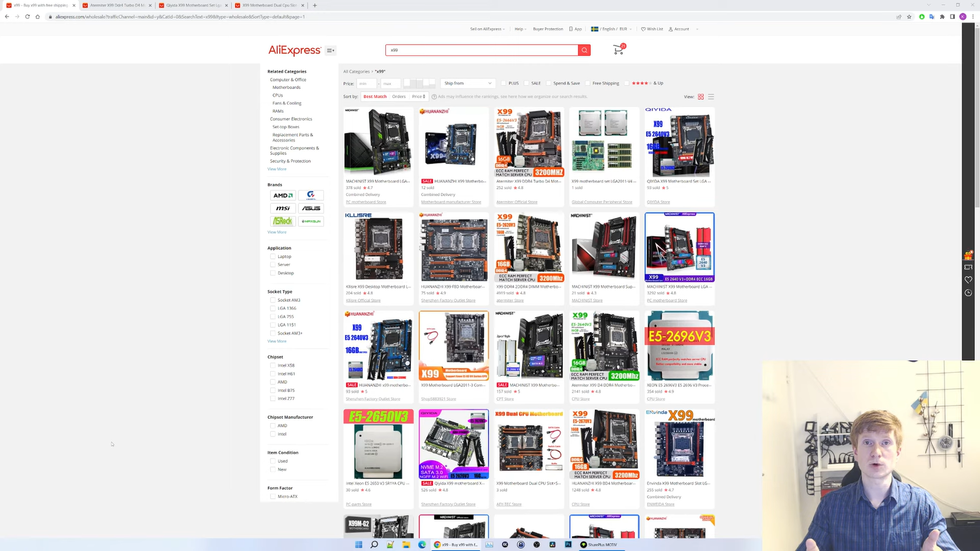Screen dimensions: 980x551
Task: Check the Spend & Save filter
Action: pyautogui.click(x=548, y=83)
